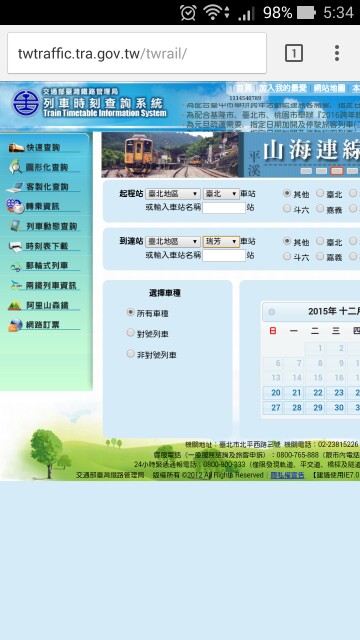Click the globe icon for 網路訂票

pos(16,325)
